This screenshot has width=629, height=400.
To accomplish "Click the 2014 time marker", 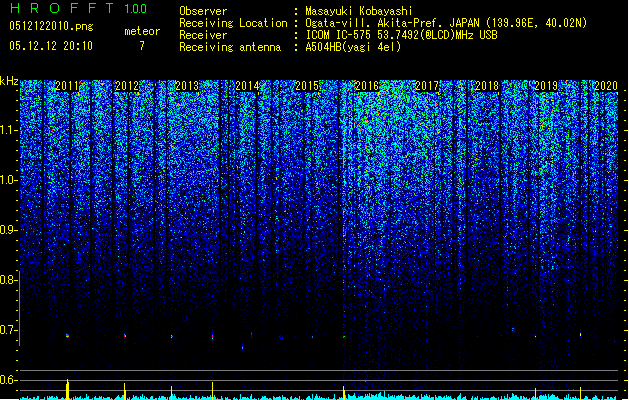I will (x=247, y=86).
